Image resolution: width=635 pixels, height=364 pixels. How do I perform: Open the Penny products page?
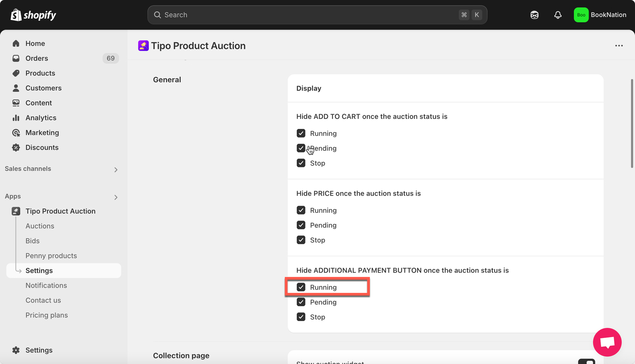[51, 256]
